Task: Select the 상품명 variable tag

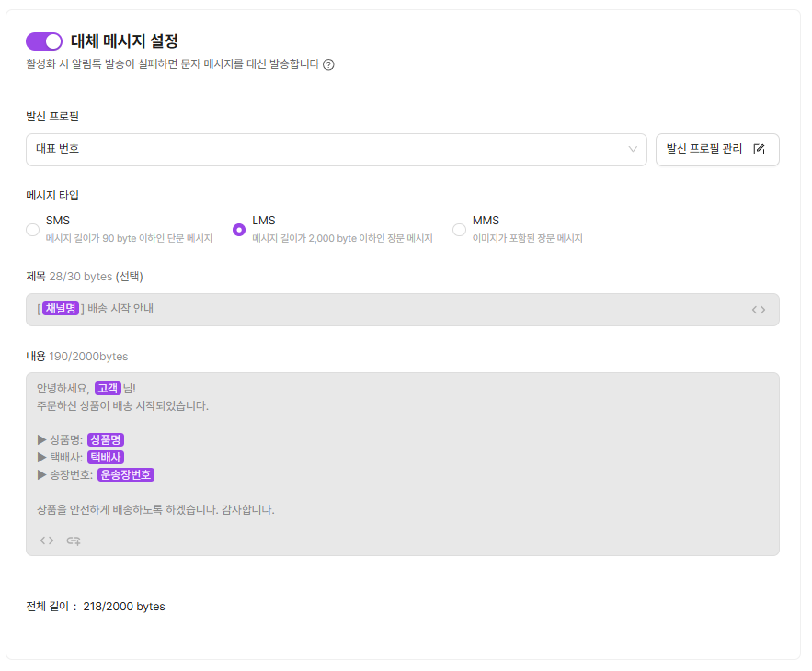Action: (x=106, y=440)
